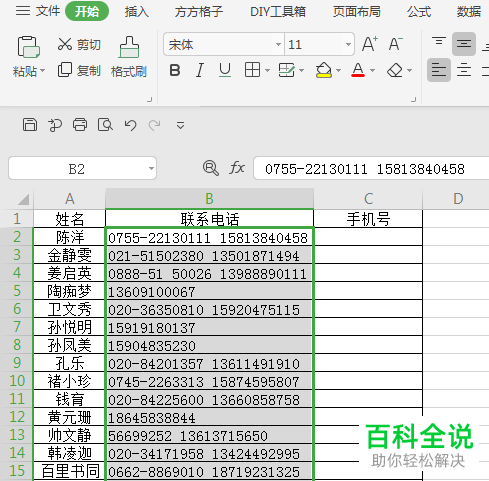The height and width of the screenshot is (481, 489).
Task: Toggle italic formatting
Action: [x=200, y=71]
